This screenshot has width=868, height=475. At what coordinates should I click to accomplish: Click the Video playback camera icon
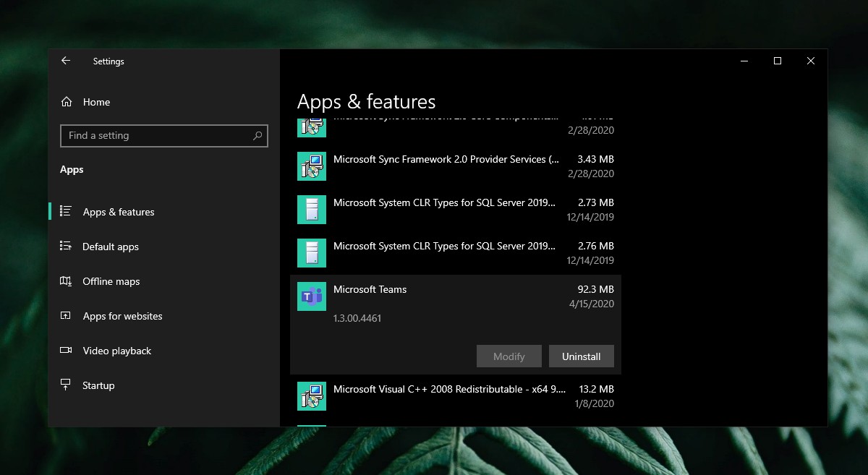66,351
